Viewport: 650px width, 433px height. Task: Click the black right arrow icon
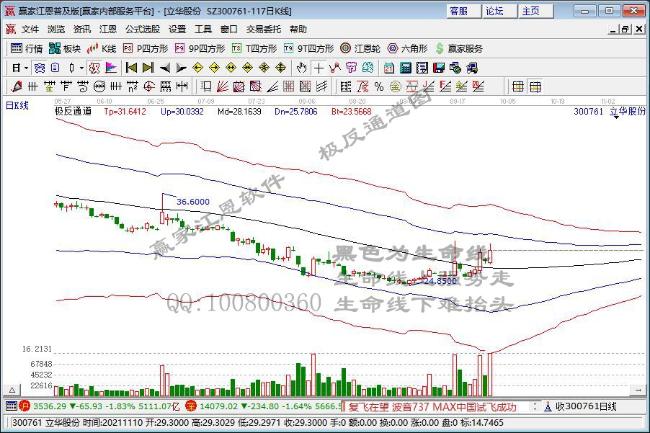pyautogui.click(x=181, y=68)
